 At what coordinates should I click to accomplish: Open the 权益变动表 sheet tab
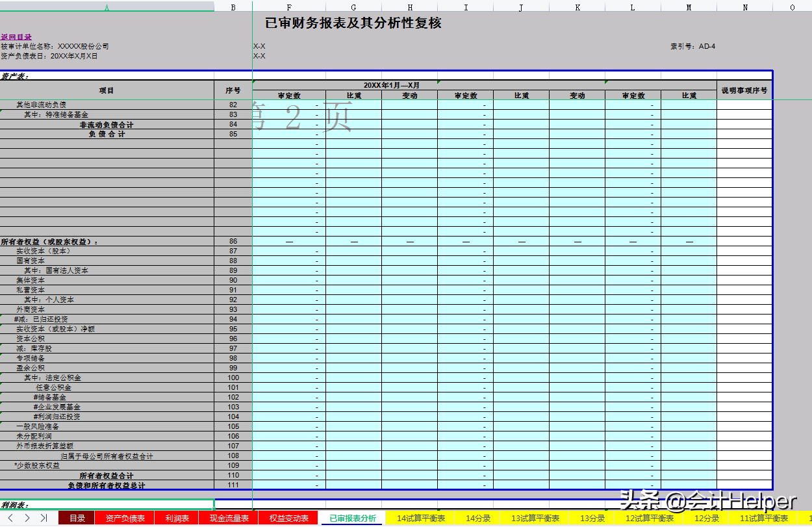[x=288, y=518]
